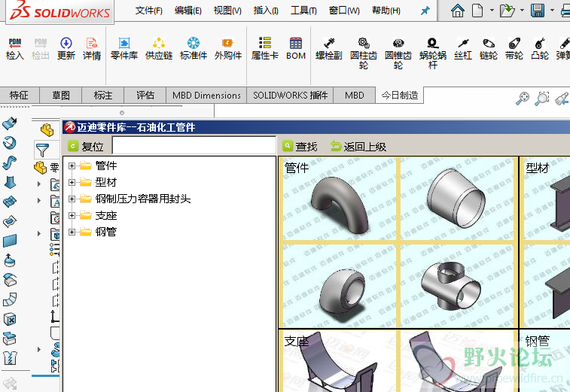
Task: Click the PDM 检入 check-in icon
Action: click(15, 49)
